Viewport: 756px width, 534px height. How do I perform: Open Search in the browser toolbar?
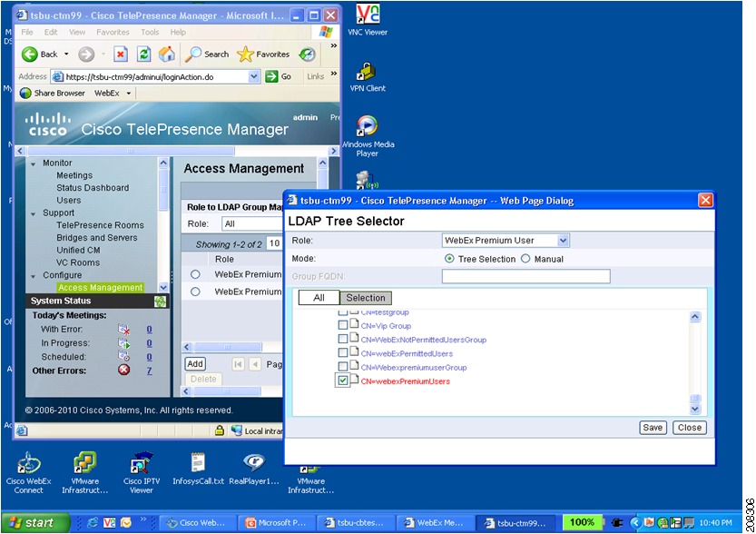coord(207,54)
